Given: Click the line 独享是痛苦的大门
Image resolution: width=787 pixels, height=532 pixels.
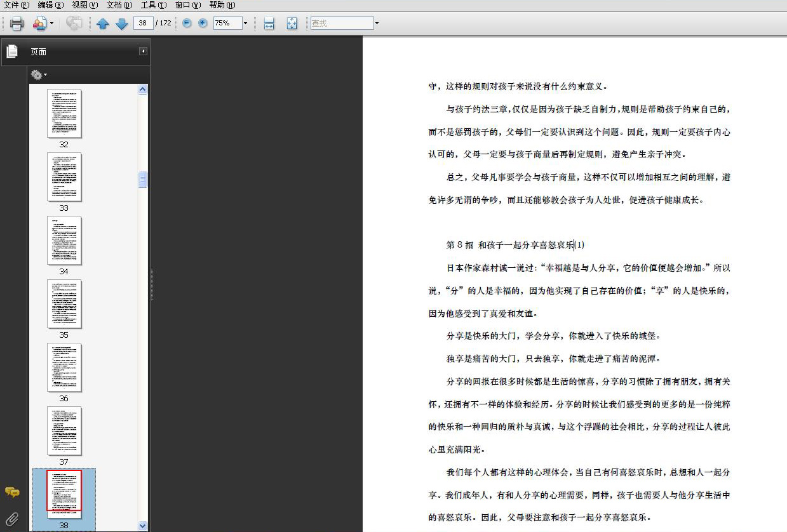Looking at the screenshot, I should click(x=553, y=359).
